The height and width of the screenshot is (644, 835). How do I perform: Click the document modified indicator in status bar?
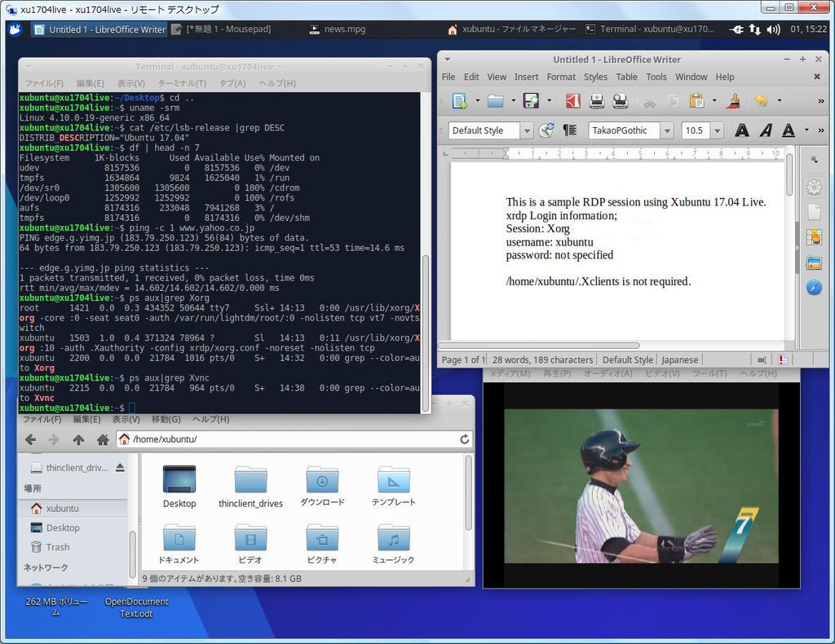tap(782, 360)
